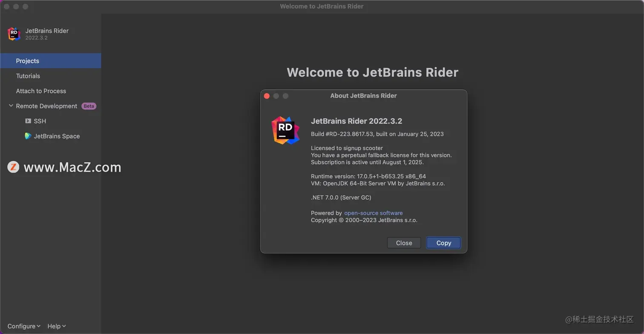The height and width of the screenshot is (334, 644).
Task: Click the sidebar version 2022.3.2 label
Action: [36, 38]
